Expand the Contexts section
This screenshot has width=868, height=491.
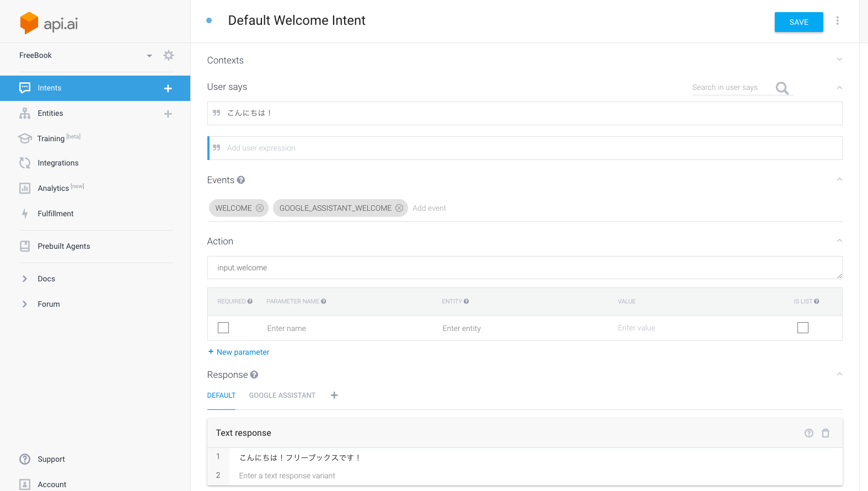point(839,60)
